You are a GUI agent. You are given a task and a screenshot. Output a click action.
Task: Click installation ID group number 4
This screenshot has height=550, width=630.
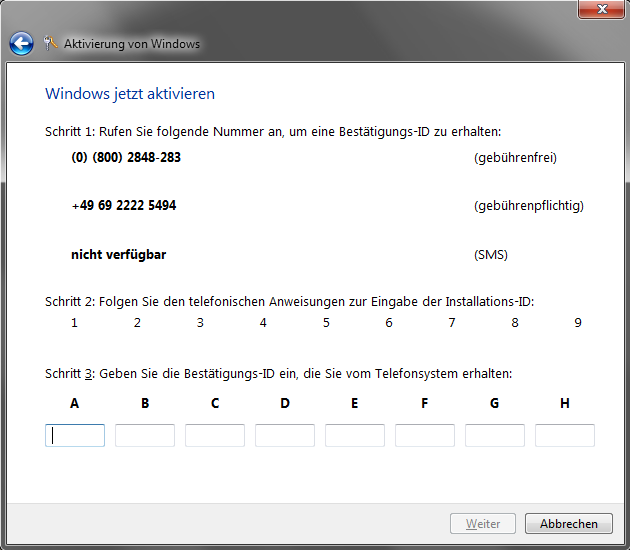click(263, 323)
